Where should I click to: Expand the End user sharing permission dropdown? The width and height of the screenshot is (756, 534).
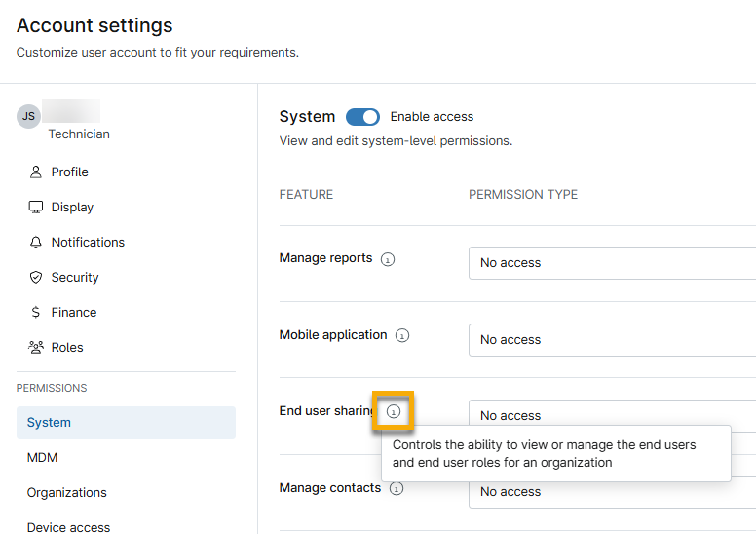point(613,414)
